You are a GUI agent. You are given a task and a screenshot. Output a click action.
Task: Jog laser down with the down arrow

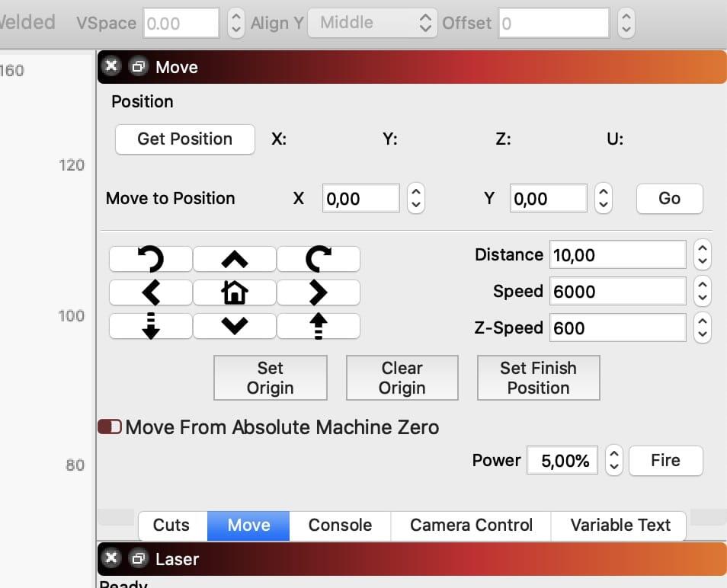(235, 326)
